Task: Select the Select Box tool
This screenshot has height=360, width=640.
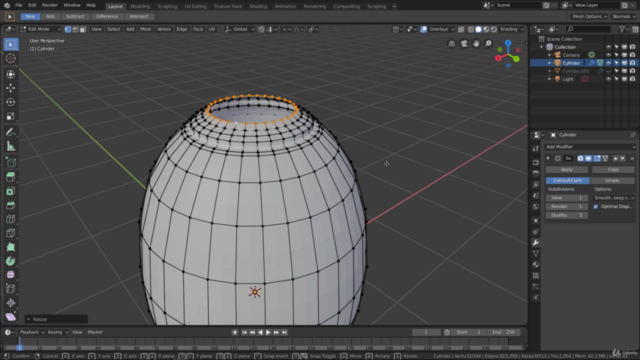Action: click(x=11, y=44)
